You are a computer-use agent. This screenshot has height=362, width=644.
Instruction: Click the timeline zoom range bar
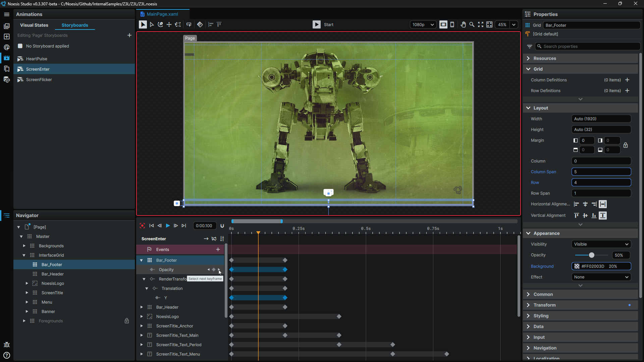click(x=257, y=221)
